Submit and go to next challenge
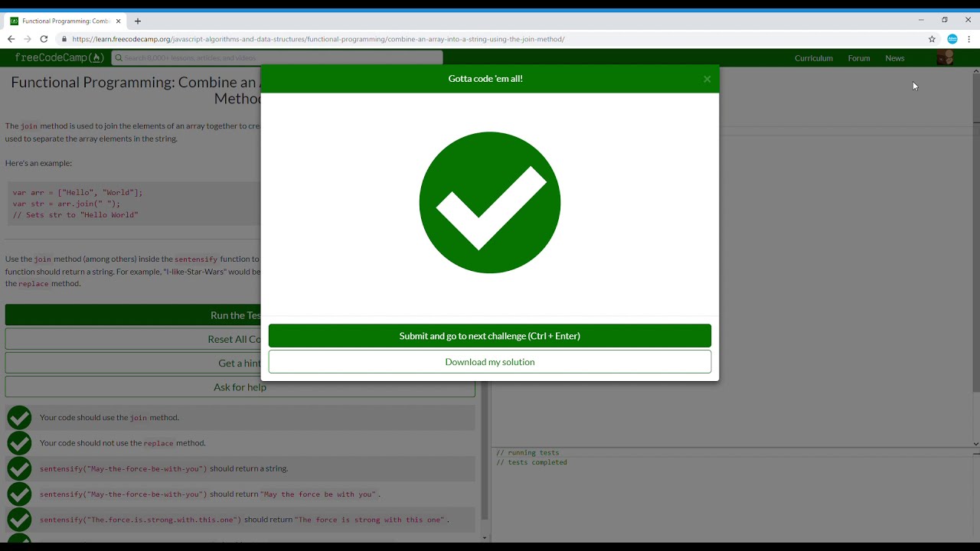Image resolution: width=980 pixels, height=551 pixels. [x=490, y=336]
